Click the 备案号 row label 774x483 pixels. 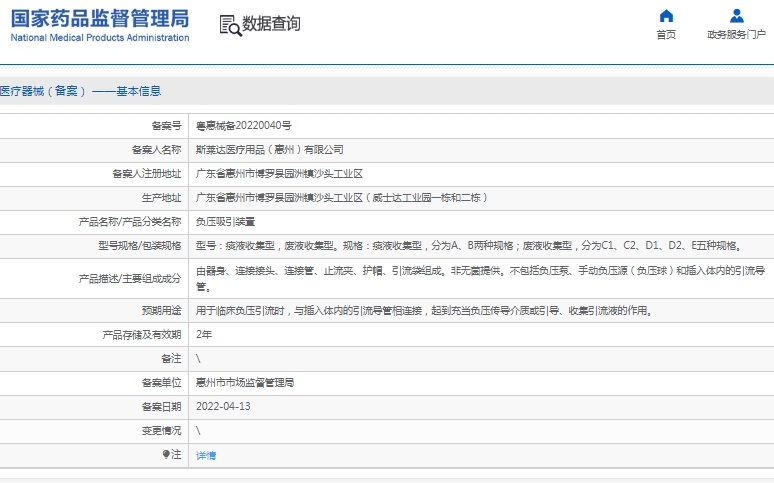click(x=166, y=126)
